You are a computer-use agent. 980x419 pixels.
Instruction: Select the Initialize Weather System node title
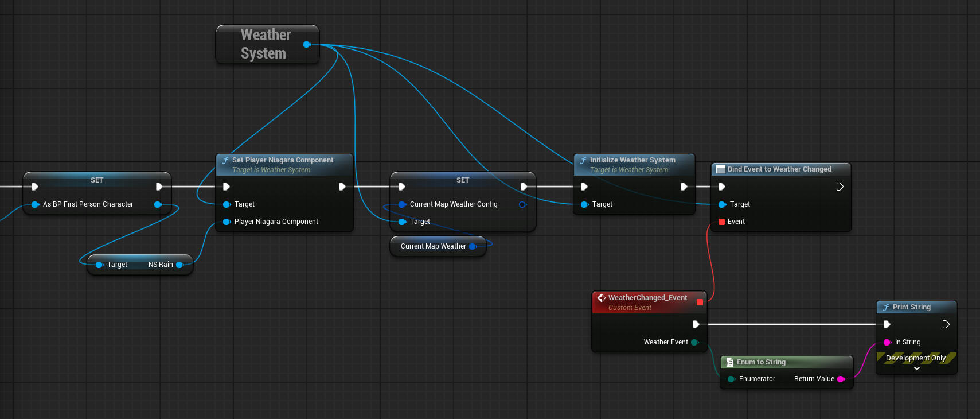pos(632,160)
